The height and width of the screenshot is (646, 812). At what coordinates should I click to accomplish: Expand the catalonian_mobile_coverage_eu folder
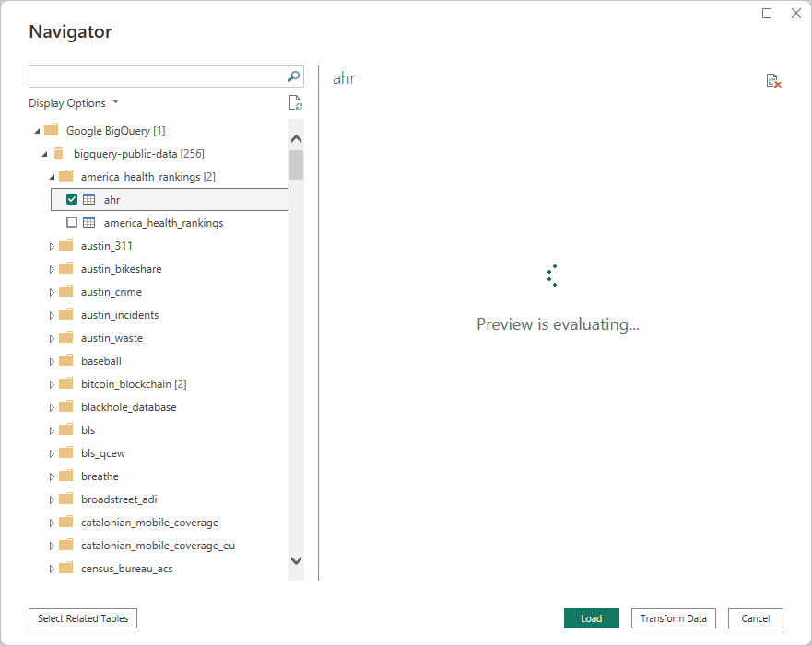click(x=52, y=546)
